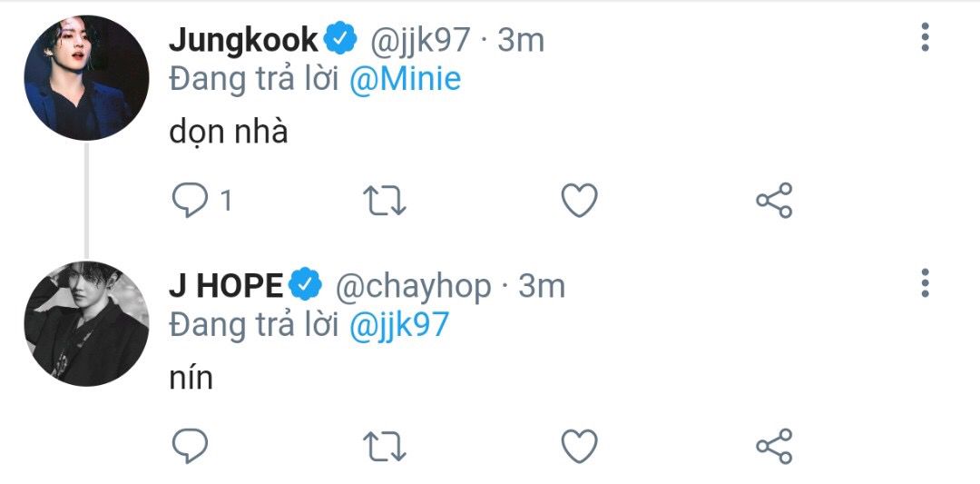Share Jungkook's tweet
This screenshot has height=484, width=980.
[x=774, y=201]
